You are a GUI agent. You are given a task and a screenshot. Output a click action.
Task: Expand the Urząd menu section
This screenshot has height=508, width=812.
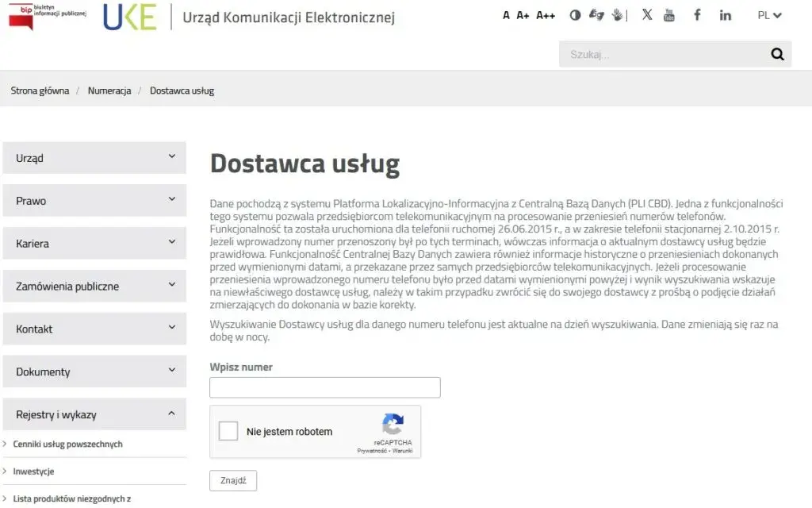tap(94, 158)
